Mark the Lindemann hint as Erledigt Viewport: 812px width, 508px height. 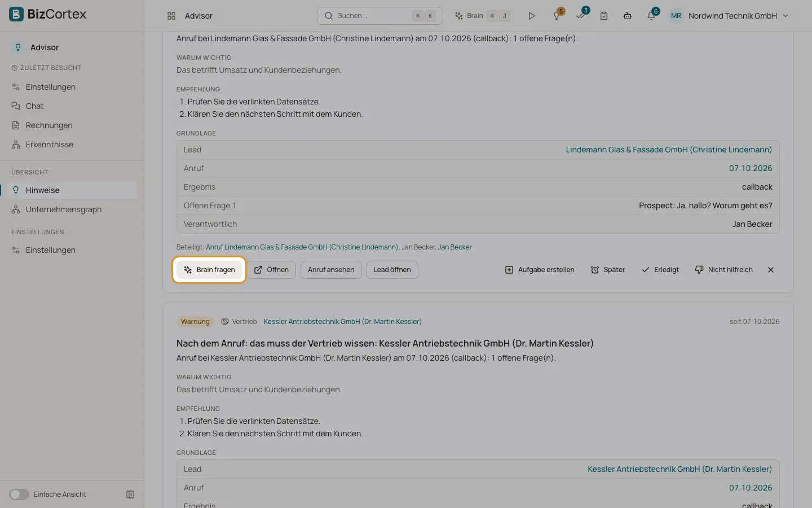click(x=660, y=270)
